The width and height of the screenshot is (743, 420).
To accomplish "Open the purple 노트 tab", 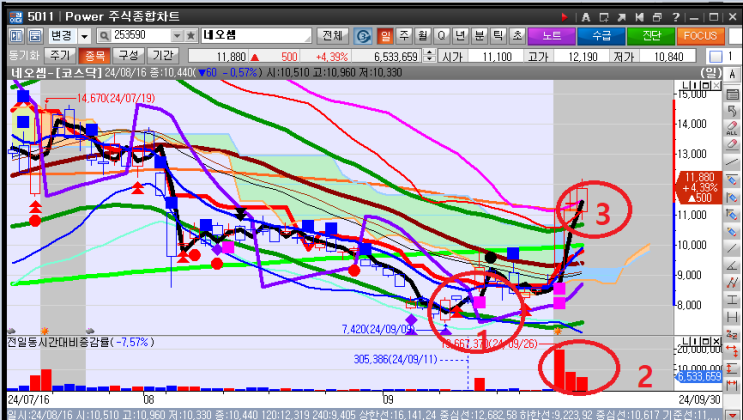I will click(552, 36).
